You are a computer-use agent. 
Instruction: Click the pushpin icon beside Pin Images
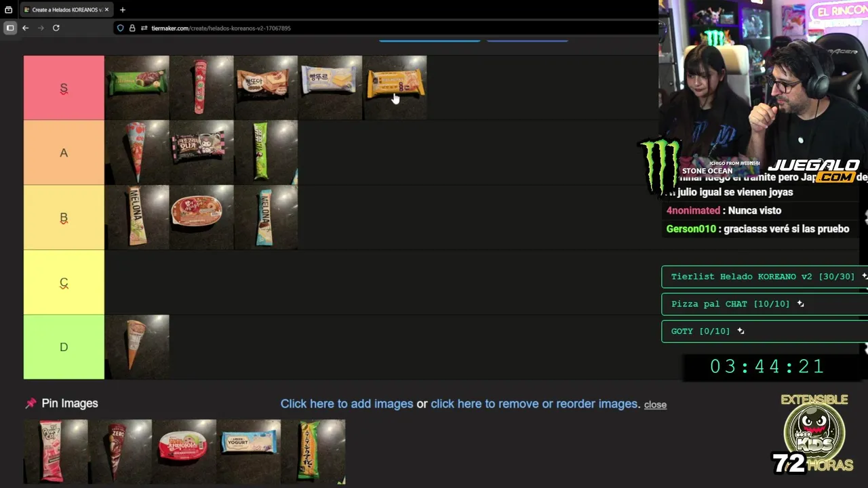click(x=31, y=403)
